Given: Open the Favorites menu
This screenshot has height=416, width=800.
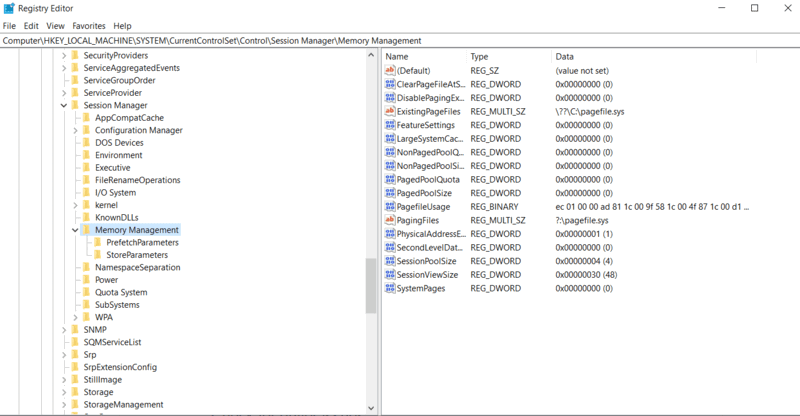Looking at the screenshot, I should pyautogui.click(x=89, y=26).
